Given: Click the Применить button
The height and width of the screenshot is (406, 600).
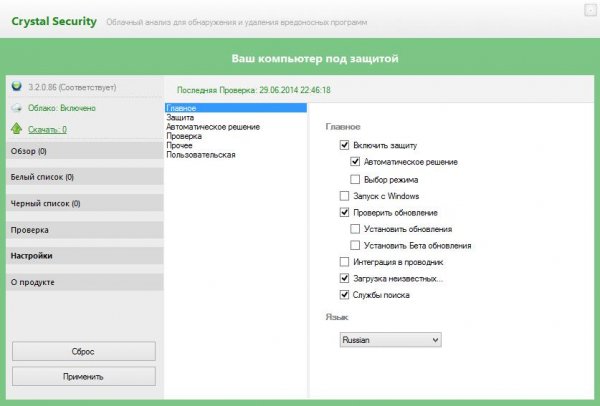Looking at the screenshot, I should [x=84, y=377].
